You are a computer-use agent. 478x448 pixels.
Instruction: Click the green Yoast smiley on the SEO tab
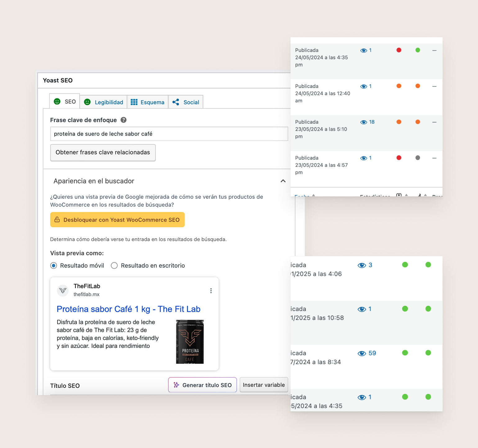[57, 102]
